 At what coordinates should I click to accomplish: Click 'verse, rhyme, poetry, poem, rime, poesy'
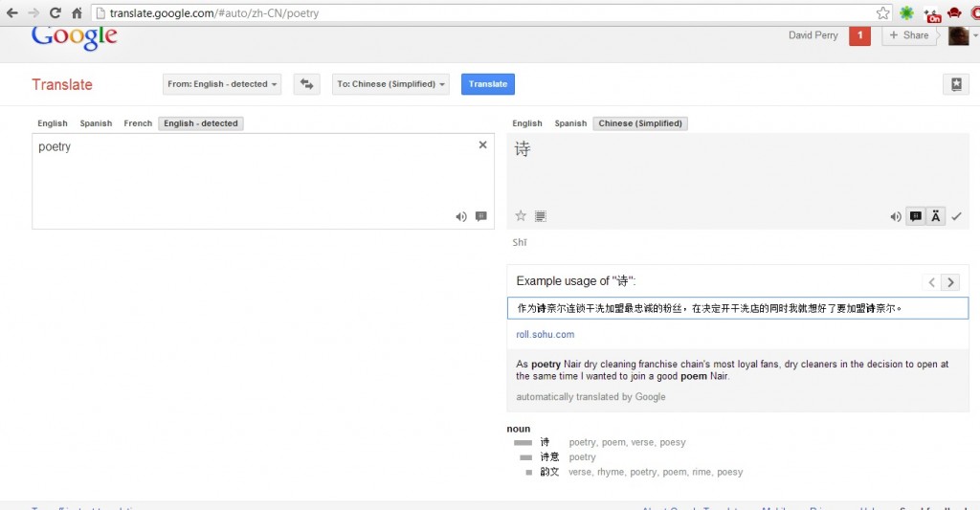656,472
